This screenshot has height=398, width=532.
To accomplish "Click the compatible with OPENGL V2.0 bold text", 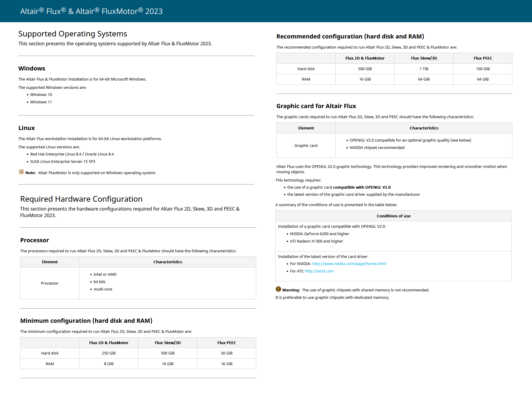I will (362, 187).
